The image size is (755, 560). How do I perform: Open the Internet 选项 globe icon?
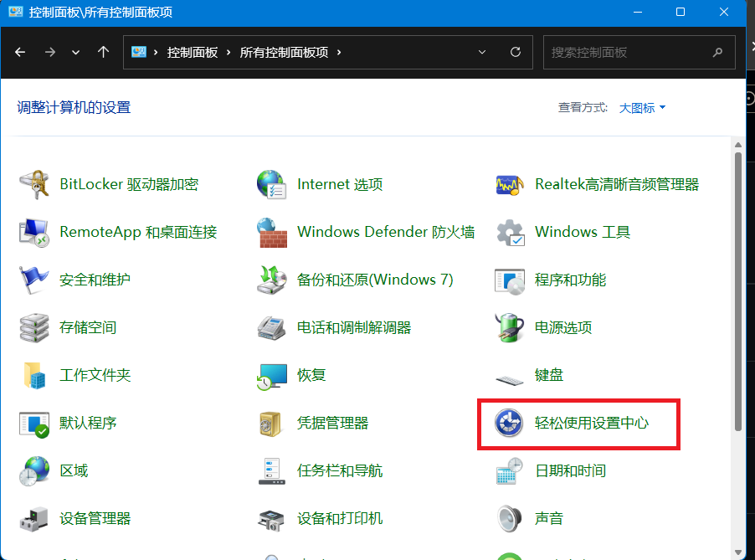(x=271, y=184)
